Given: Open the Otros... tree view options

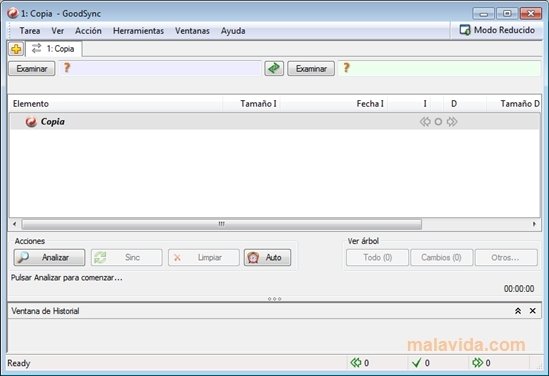Looking at the screenshot, I should 506,257.
